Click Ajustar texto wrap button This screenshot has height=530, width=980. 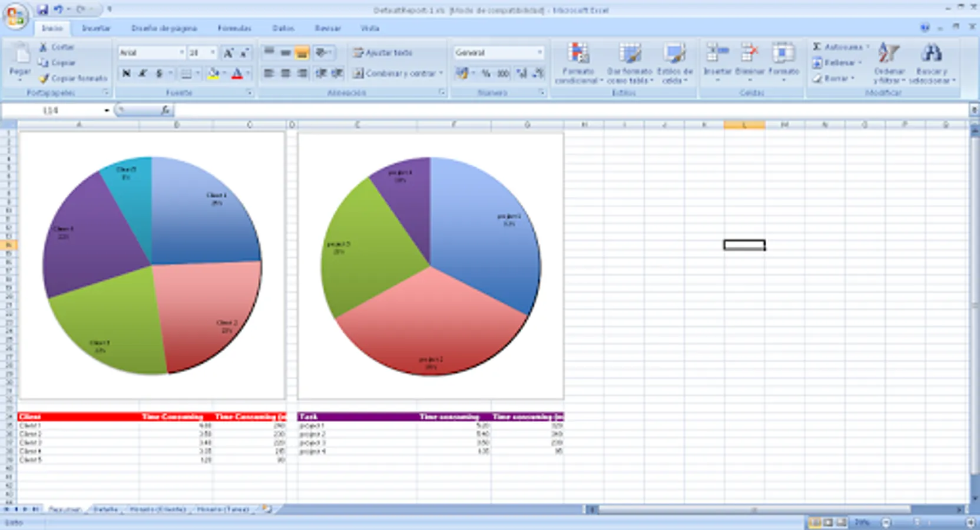382,53
